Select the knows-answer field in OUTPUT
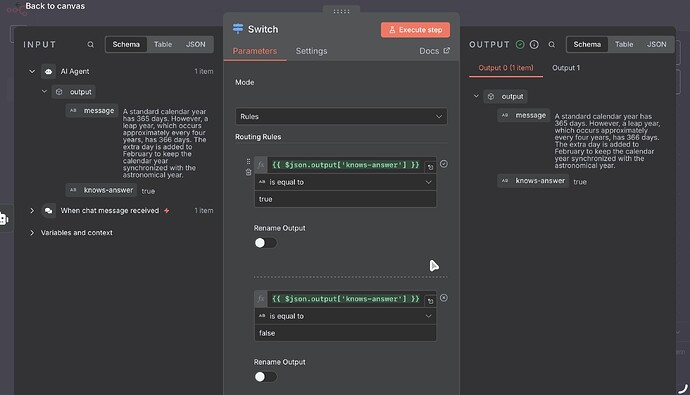Viewport: 690px width, 395px height. coord(533,181)
